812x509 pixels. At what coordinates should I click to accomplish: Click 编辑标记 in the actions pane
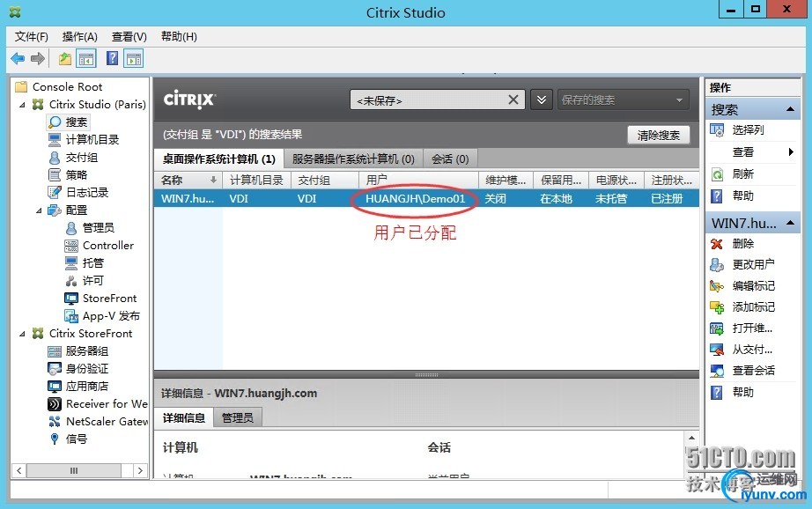click(753, 286)
